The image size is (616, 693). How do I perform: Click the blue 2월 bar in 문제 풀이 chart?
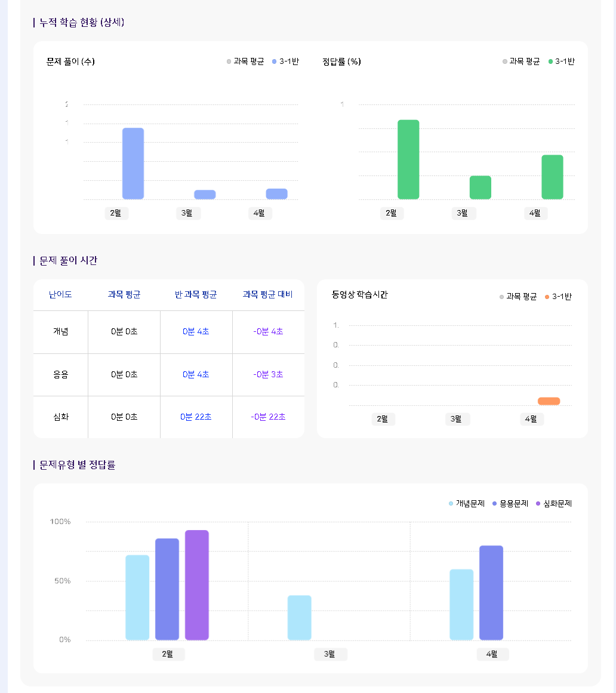tap(133, 164)
